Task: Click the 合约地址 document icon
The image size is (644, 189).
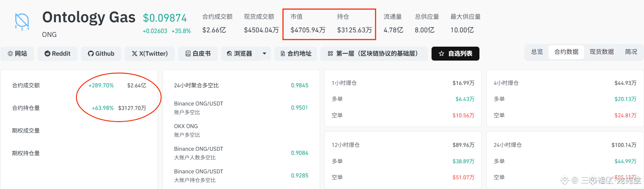Action: [x=283, y=54]
